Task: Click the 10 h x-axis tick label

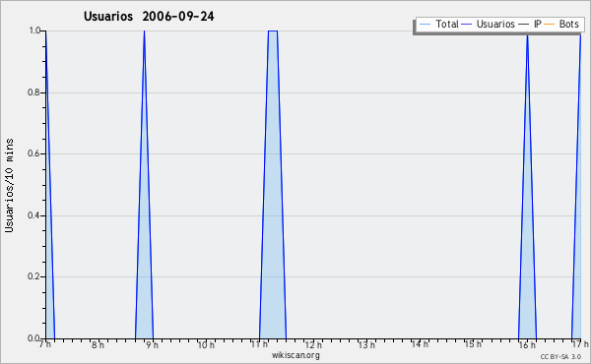Action: point(206,344)
